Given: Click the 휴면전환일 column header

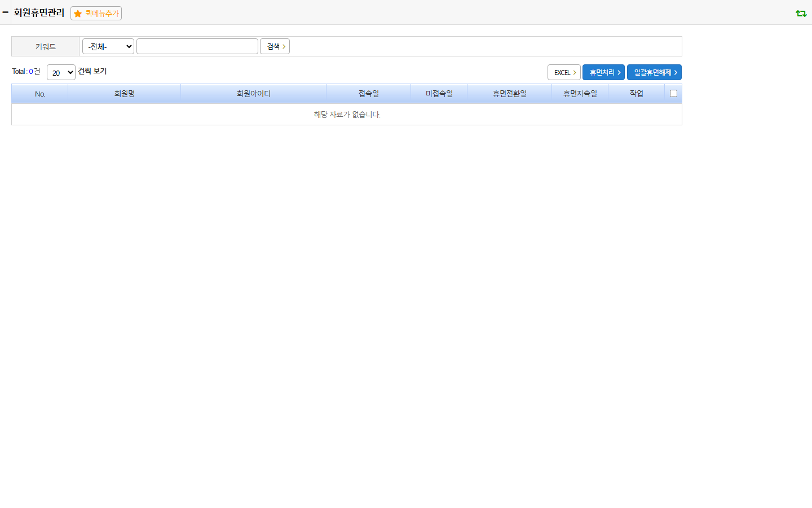Looking at the screenshot, I should (x=510, y=93).
